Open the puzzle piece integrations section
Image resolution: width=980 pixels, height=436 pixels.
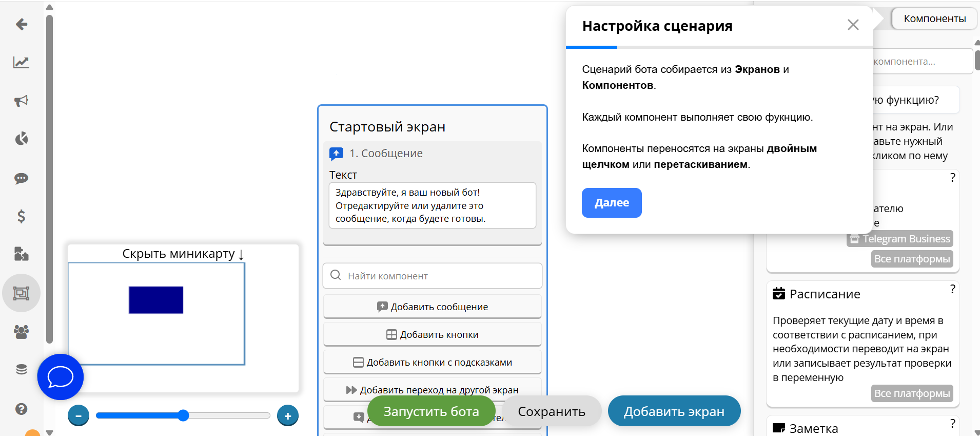tap(22, 254)
